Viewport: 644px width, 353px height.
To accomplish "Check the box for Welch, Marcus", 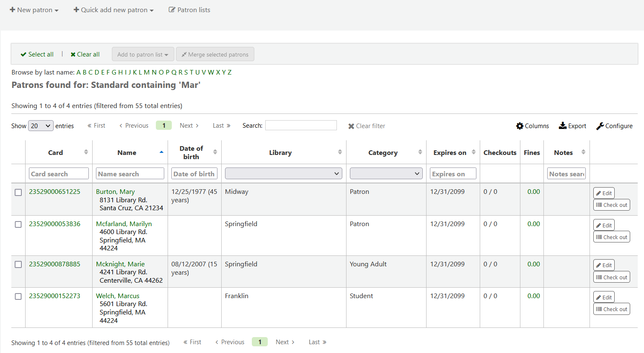I will click(18, 296).
